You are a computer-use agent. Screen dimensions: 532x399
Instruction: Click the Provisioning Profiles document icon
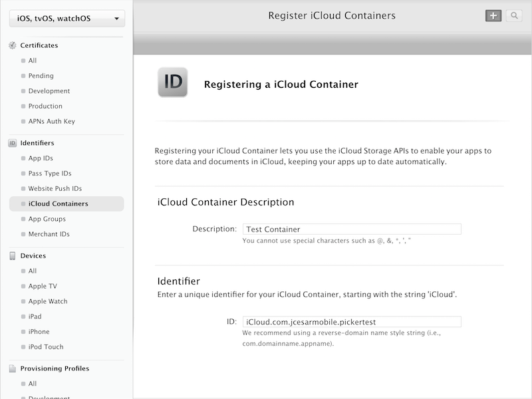click(13, 368)
